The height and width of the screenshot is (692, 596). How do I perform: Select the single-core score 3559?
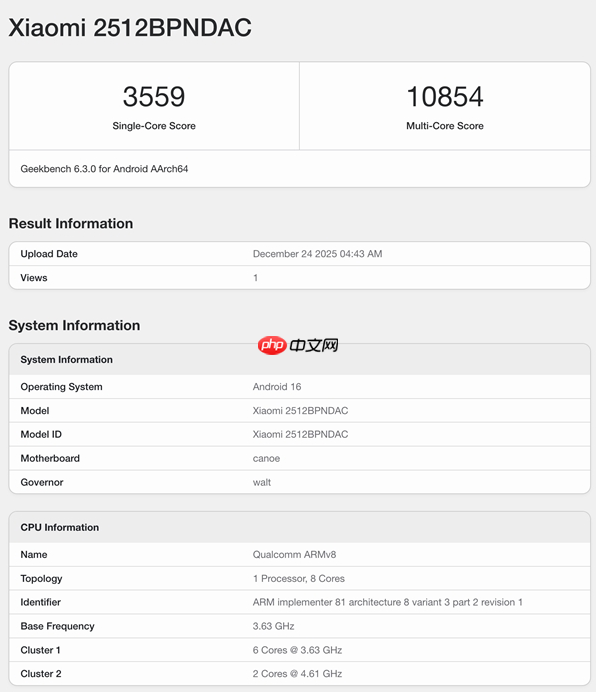[x=154, y=97]
